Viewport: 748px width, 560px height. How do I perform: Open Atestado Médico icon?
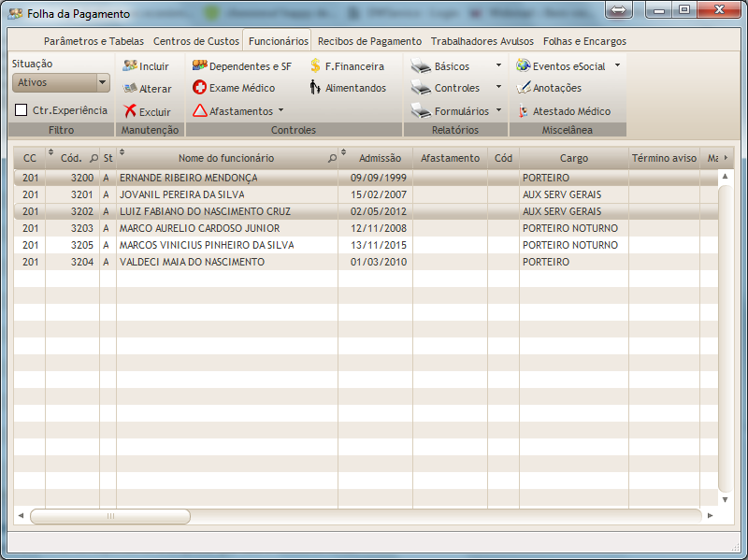(525, 111)
